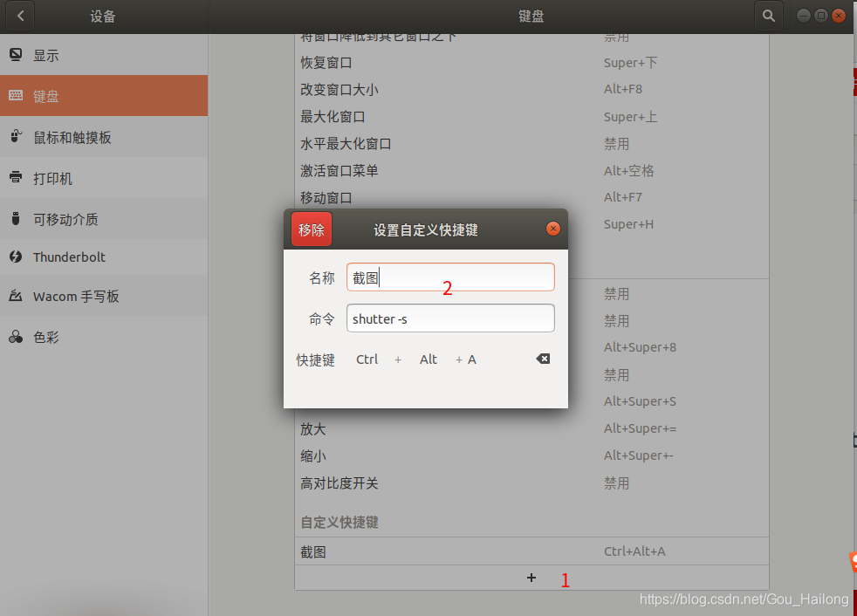Image resolution: width=857 pixels, height=616 pixels.
Task: Click the Wacom tablet icon
Action: point(16,296)
